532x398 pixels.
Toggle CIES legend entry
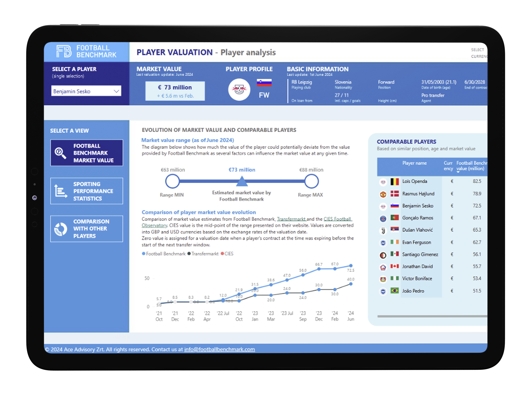pos(227,254)
